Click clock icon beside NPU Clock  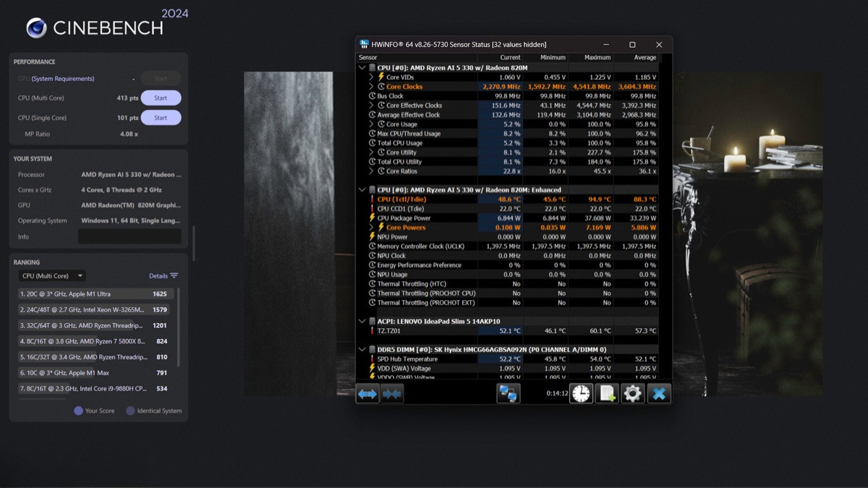click(x=373, y=256)
